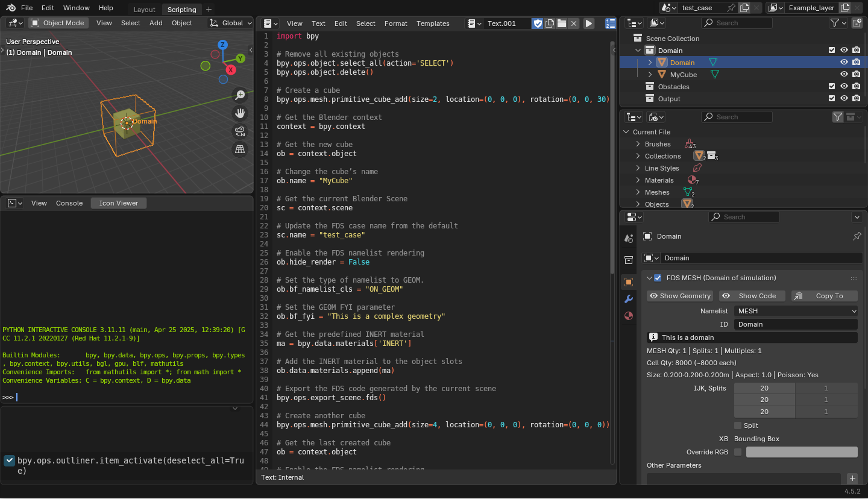Hide the selected Domain object with eye icon

(x=844, y=63)
